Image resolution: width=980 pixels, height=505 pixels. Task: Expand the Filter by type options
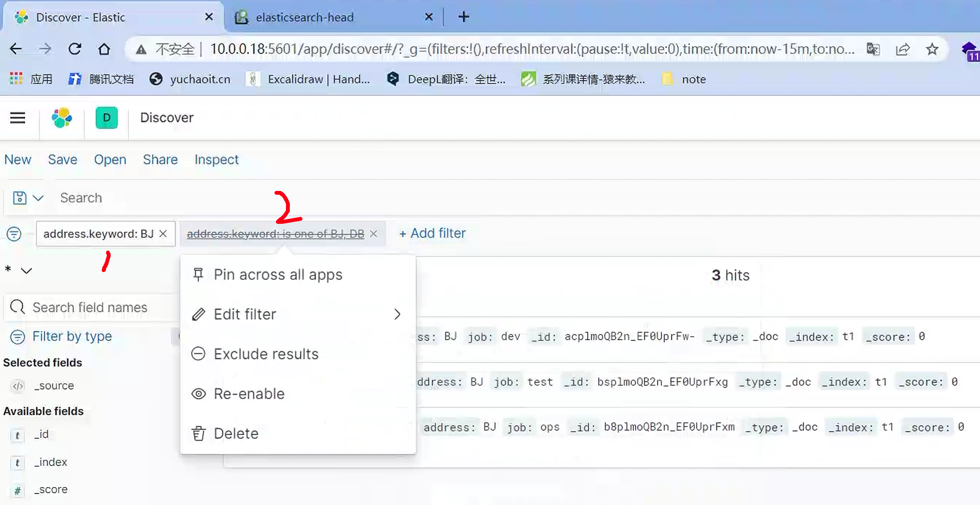click(x=72, y=336)
